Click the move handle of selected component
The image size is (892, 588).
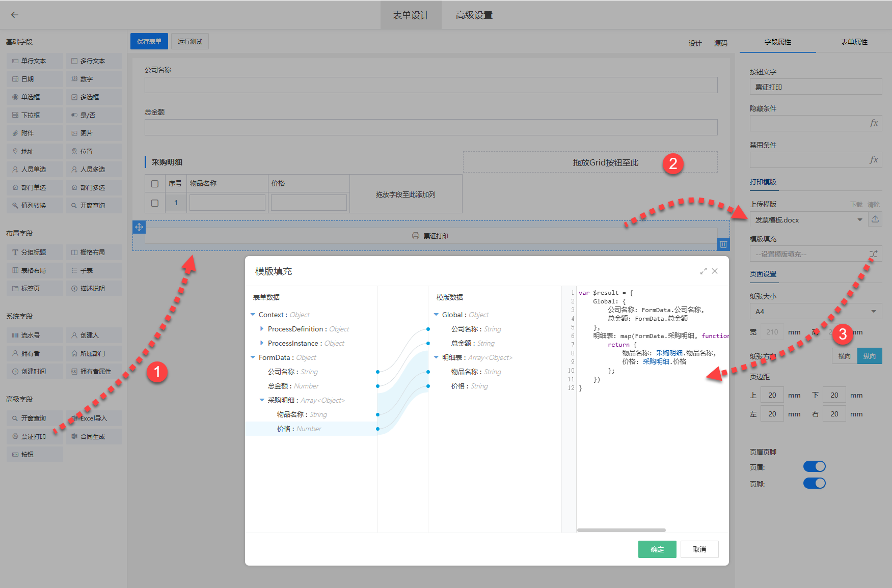[139, 227]
